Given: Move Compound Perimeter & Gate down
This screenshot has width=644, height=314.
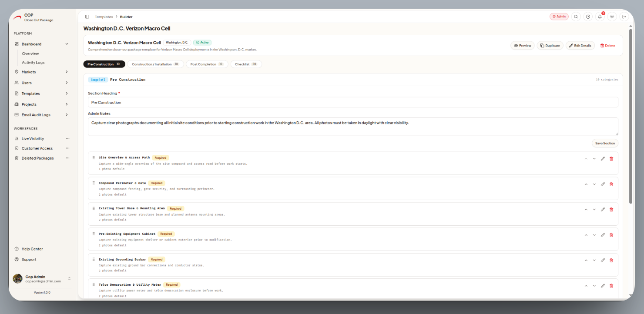Looking at the screenshot, I should pyautogui.click(x=594, y=184).
